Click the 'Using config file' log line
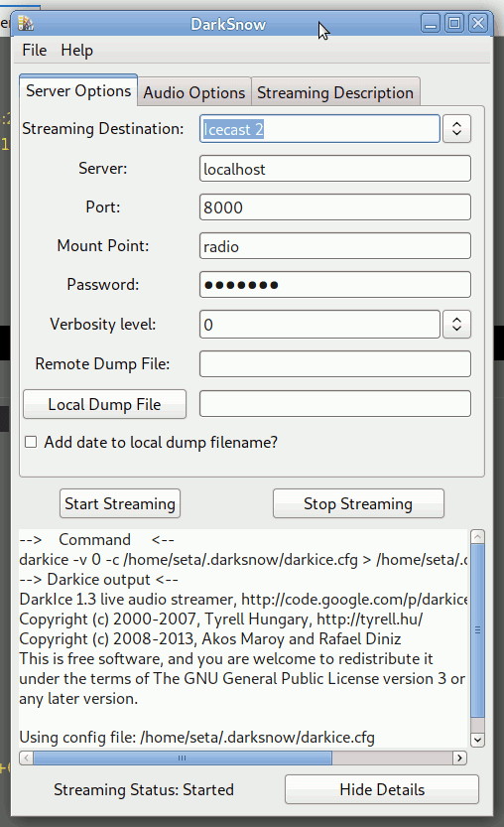Image resolution: width=504 pixels, height=827 pixels. point(196,738)
